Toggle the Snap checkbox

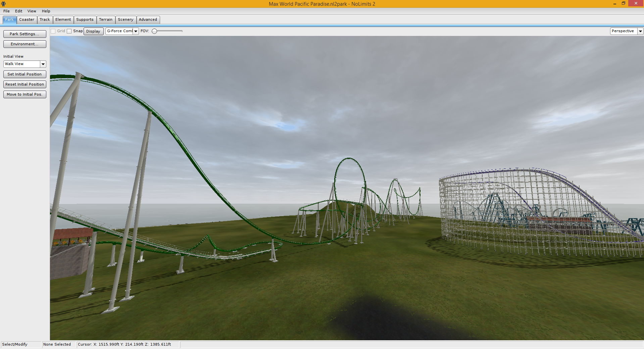[x=69, y=31]
